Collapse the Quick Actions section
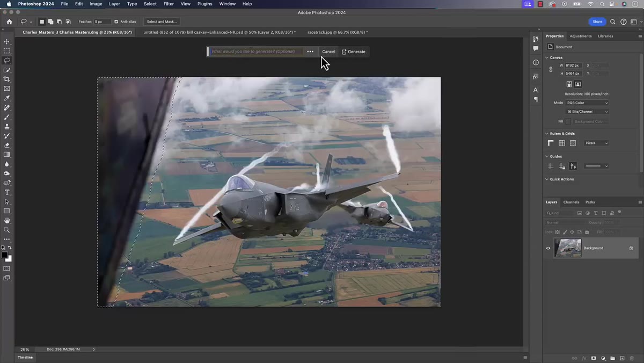Viewport: 644px width, 363px height. point(547,179)
